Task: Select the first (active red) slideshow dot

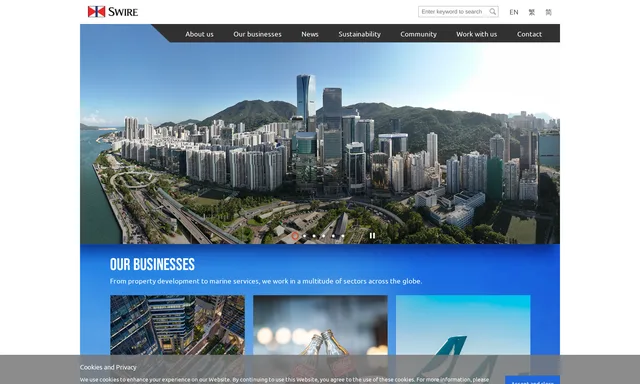Action: point(295,235)
